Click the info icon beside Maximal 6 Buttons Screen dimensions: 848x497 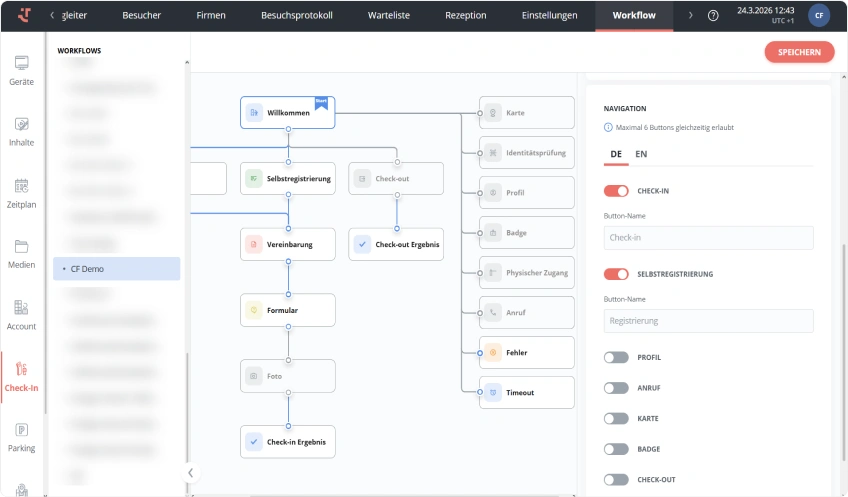click(608, 128)
